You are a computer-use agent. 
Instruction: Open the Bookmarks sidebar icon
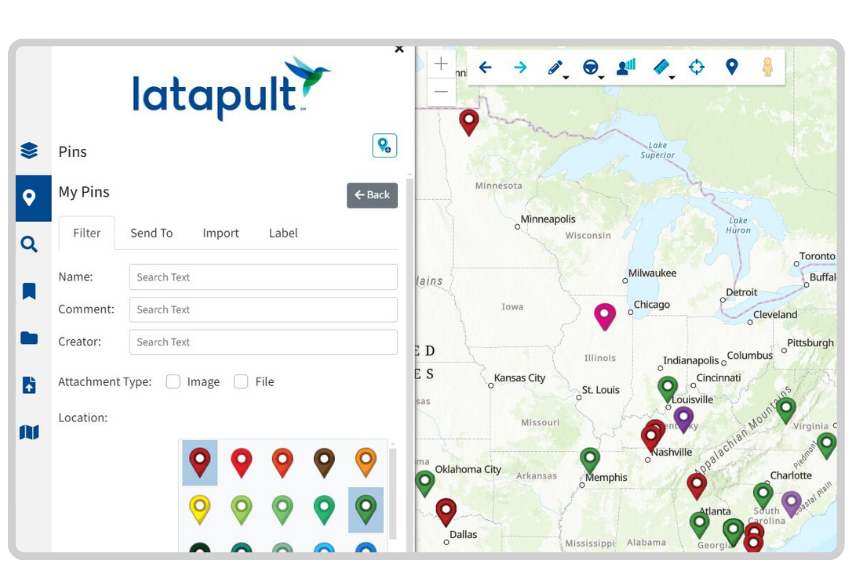click(x=29, y=291)
